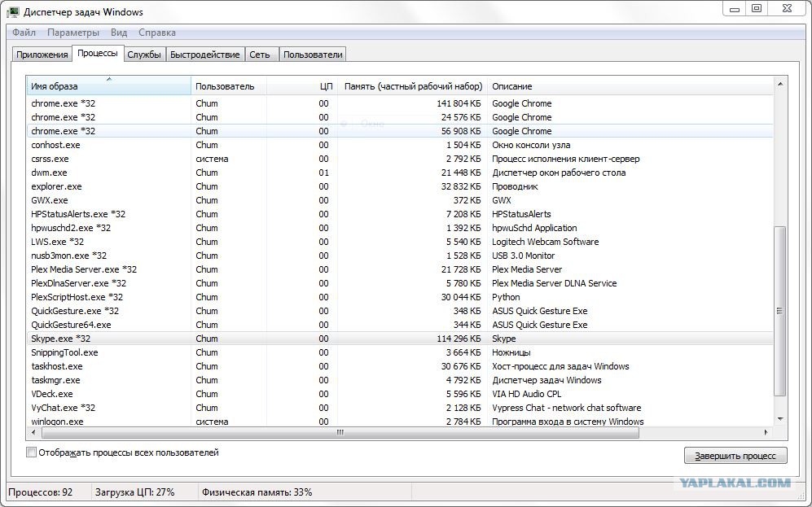Click the VIA HD Audio CPL description

[x=527, y=394]
